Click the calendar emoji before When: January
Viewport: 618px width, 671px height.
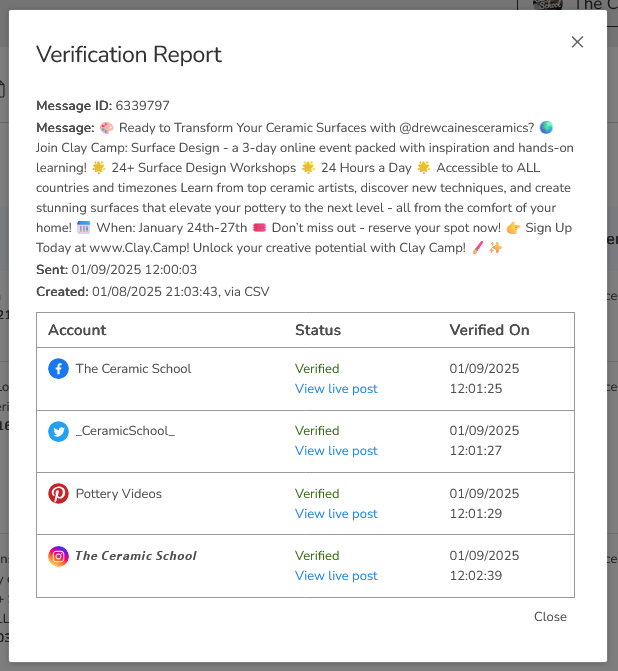pos(83,228)
